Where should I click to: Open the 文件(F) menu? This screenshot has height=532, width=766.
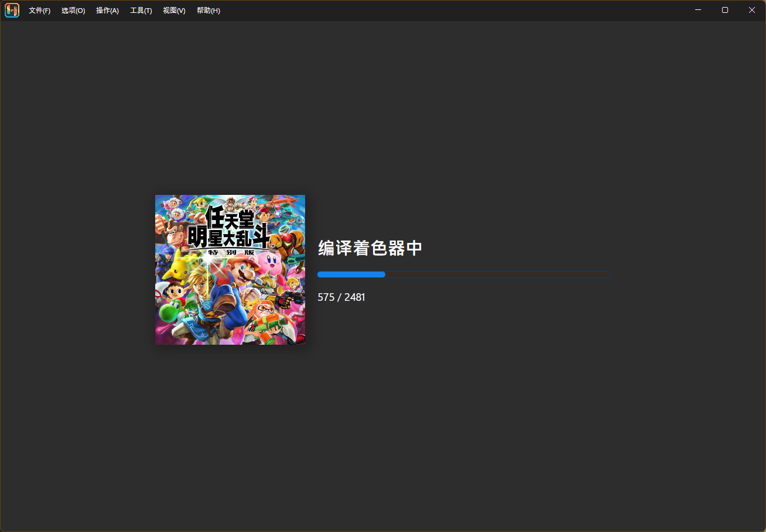point(39,11)
